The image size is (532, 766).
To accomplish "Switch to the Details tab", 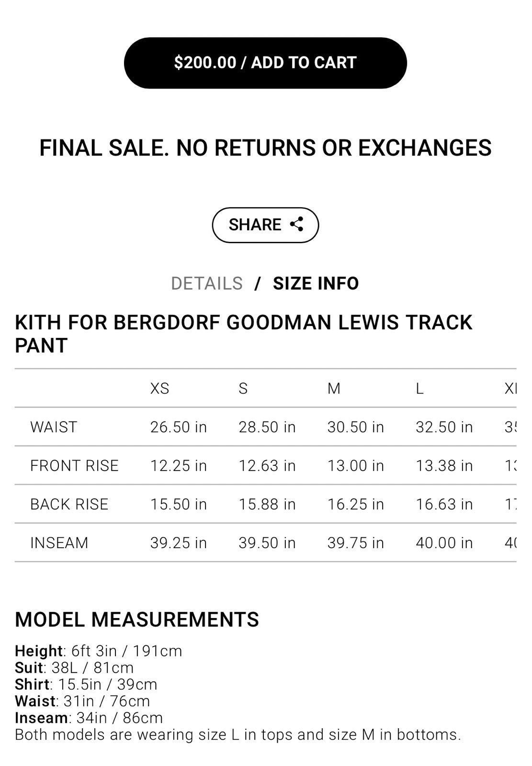I will (x=207, y=283).
